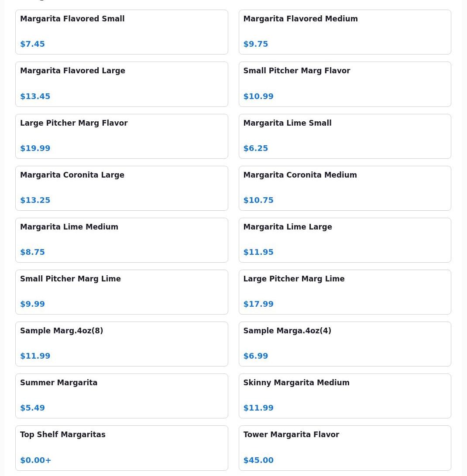
Task: Select the Margarita Lime Medium item
Action: 121,240
